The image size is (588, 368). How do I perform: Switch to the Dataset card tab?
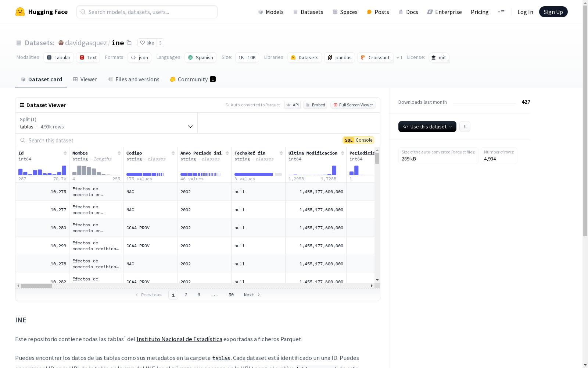point(41,79)
